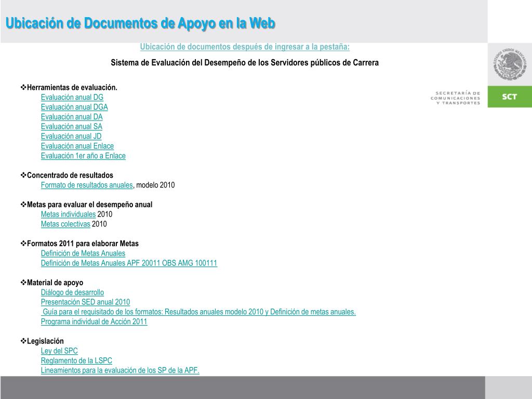The image size is (532, 399).
Task: Open the Evaluación anual Enlace link
Action: point(77,146)
